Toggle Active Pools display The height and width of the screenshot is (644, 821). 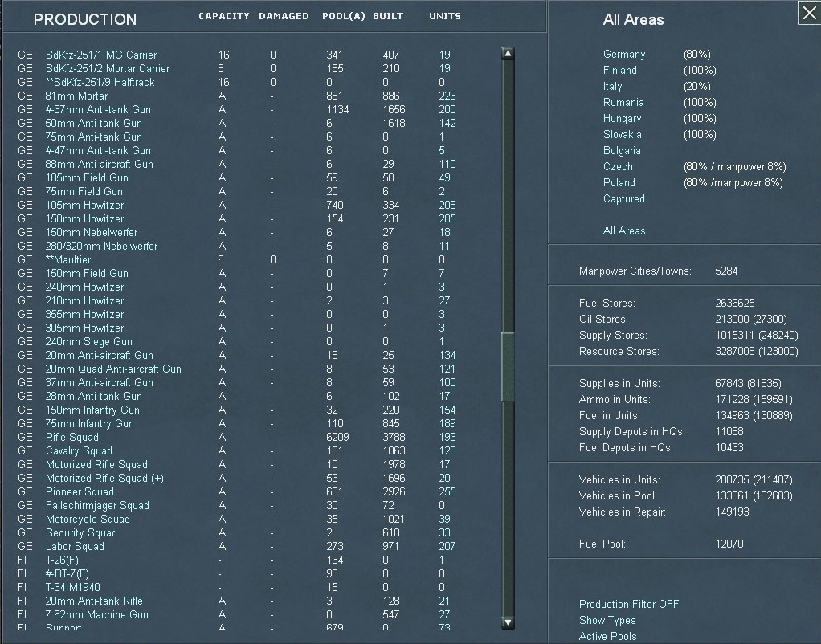[607, 636]
